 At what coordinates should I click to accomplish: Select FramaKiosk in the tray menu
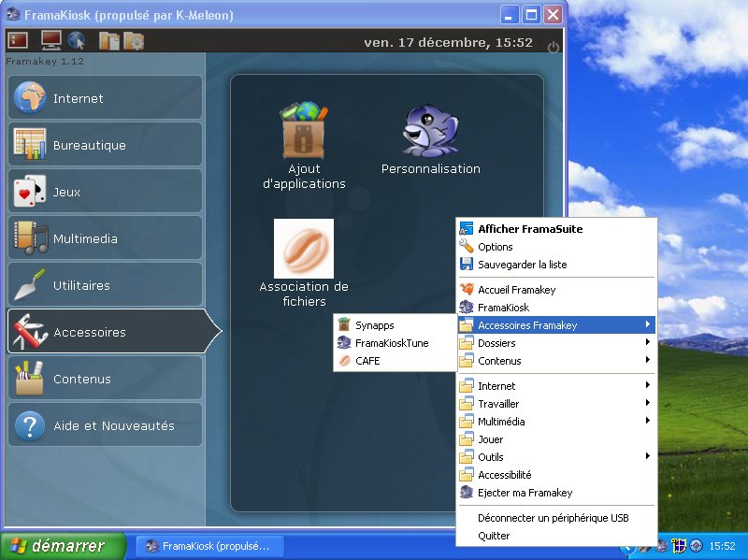click(x=556, y=308)
